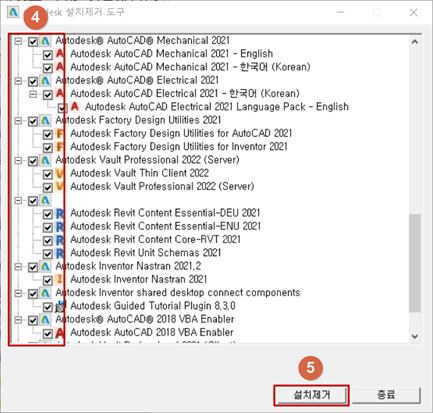Viewport: 433px width, 413px height.
Task: Close the uninstall tool window
Action: tap(414, 13)
